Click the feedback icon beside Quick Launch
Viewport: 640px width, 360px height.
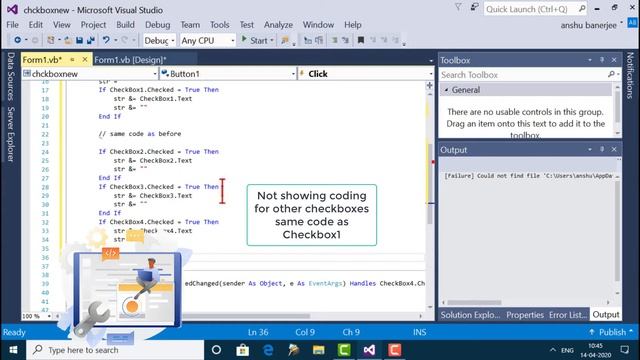pos(474,7)
